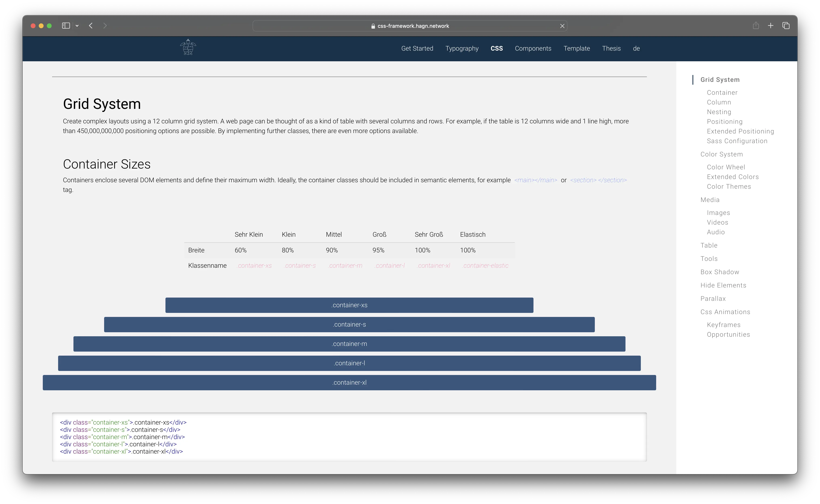This screenshot has height=504, width=820.
Task: Go to Sass Configuration sidebar entry
Action: point(737,141)
